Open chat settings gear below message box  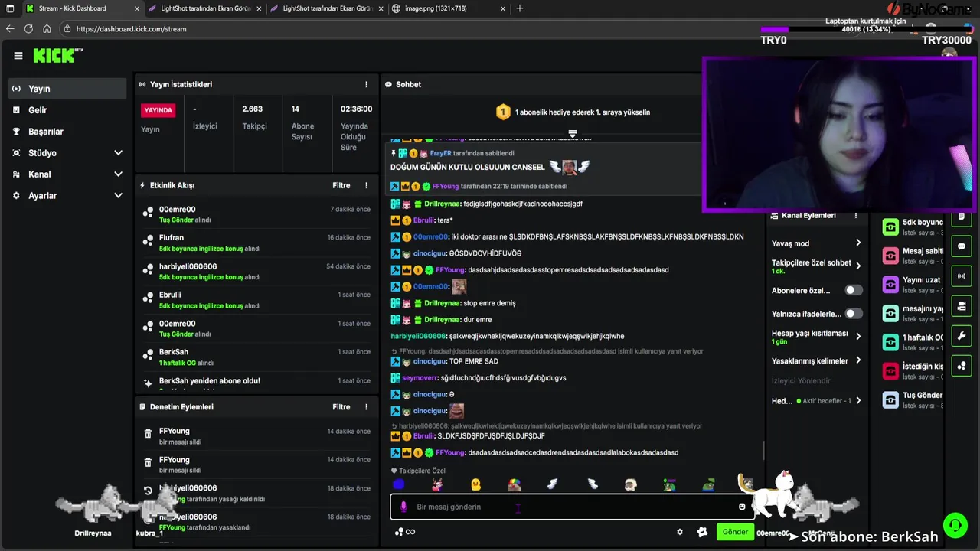pos(679,532)
